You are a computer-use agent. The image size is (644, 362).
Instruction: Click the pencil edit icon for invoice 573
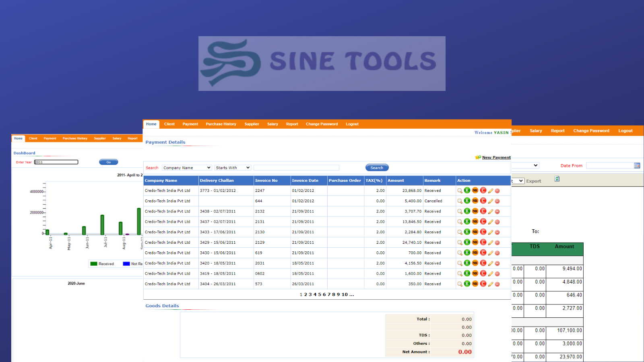point(491,284)
